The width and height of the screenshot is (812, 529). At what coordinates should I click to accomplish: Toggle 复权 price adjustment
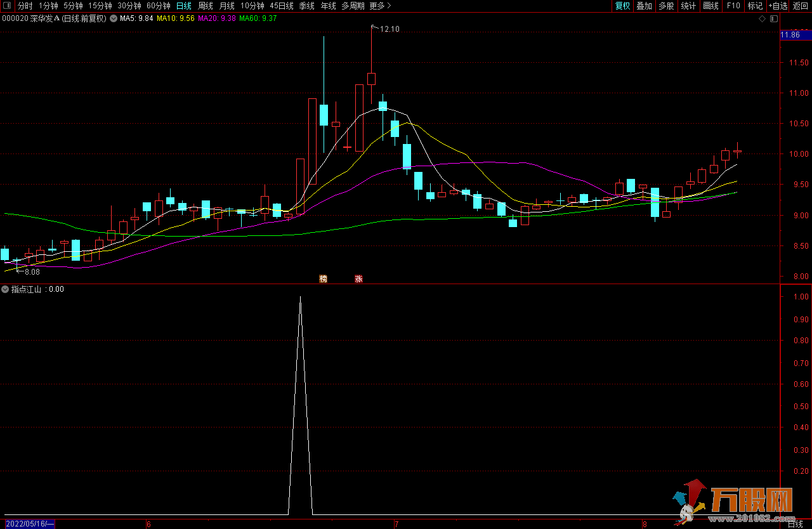tap(622, 6)
